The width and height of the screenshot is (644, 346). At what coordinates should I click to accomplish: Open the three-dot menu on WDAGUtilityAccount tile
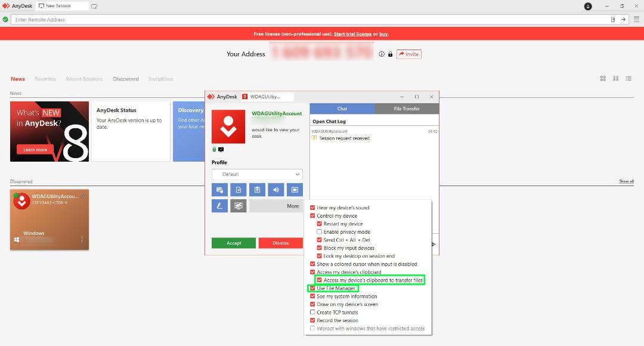point(82,239)
